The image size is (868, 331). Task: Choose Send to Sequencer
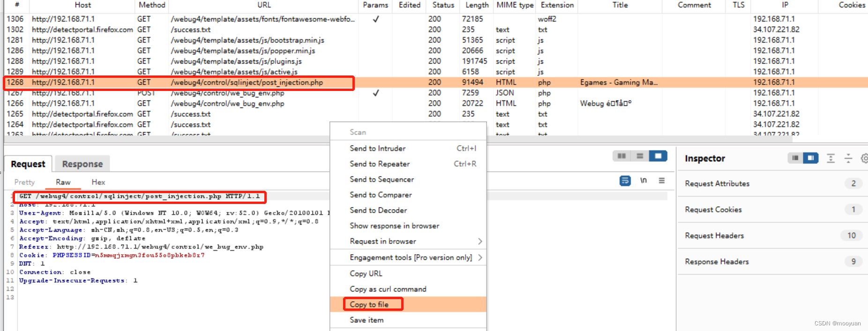pyautogui.click(x=408, y=179)
